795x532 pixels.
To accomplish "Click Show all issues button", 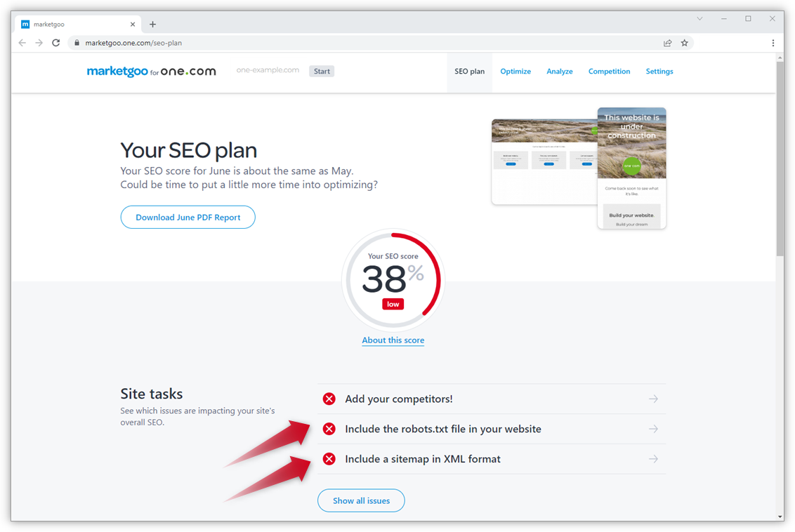I will click(x=361, y=500).
